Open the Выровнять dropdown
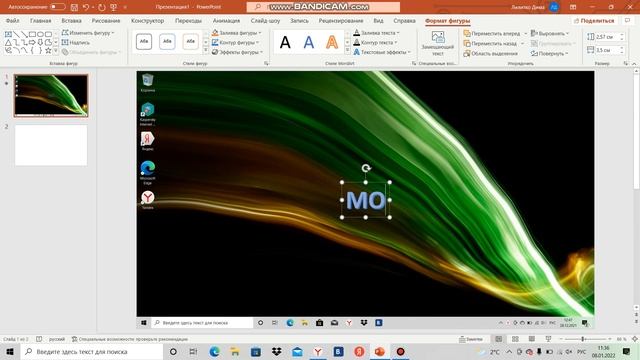Image resolution: width=640 pixels, height=360 pixels. (x=550, y=33)
